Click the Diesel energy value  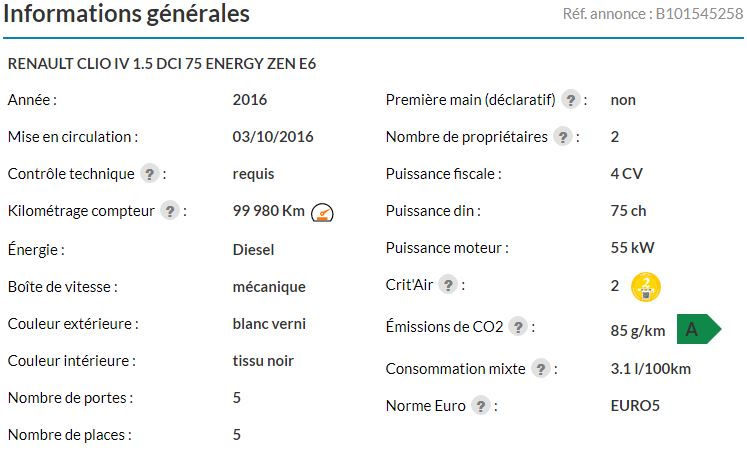(253, 250)
